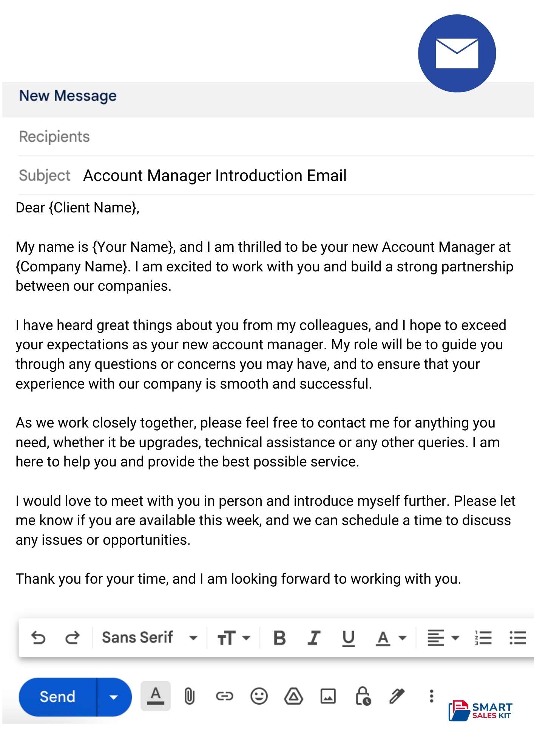Insert a photo with image icon
The width and height of the screenshot is (534, 756).
click(x=328, y=696)
